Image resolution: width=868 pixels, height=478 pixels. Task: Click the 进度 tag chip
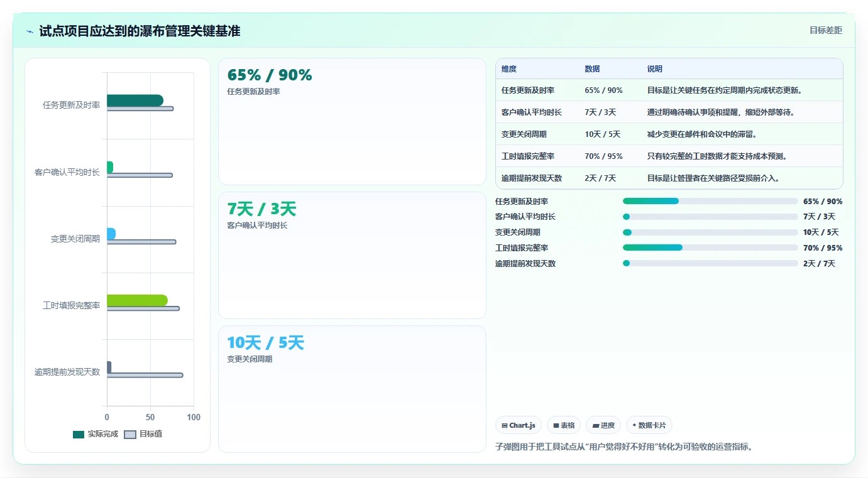(603, 425)
